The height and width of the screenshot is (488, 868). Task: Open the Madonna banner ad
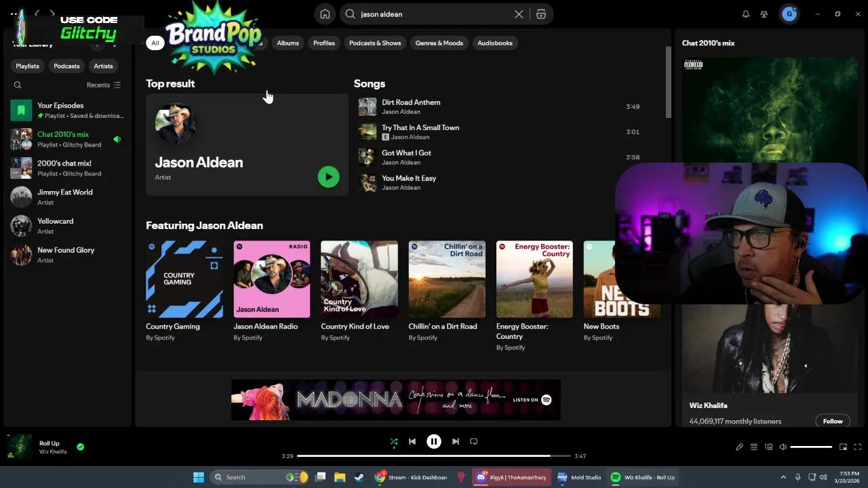pyautogui.click(x=396, y=400)
